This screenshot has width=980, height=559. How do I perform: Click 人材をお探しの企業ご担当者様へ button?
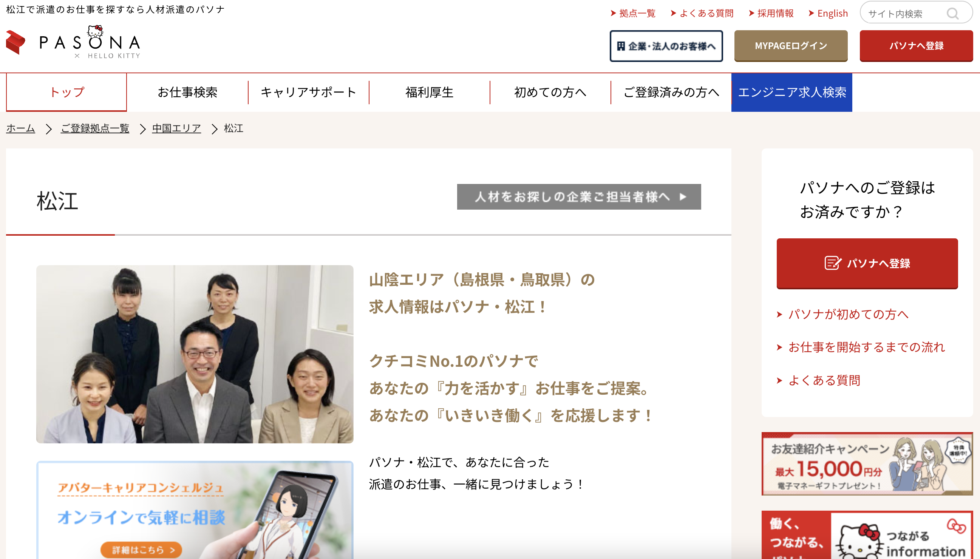pos(579,197)
